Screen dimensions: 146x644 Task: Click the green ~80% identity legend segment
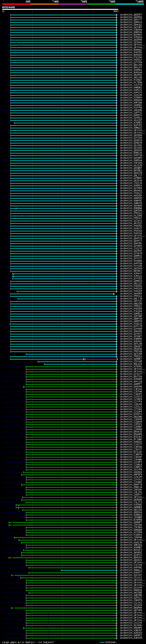point(101,4)
